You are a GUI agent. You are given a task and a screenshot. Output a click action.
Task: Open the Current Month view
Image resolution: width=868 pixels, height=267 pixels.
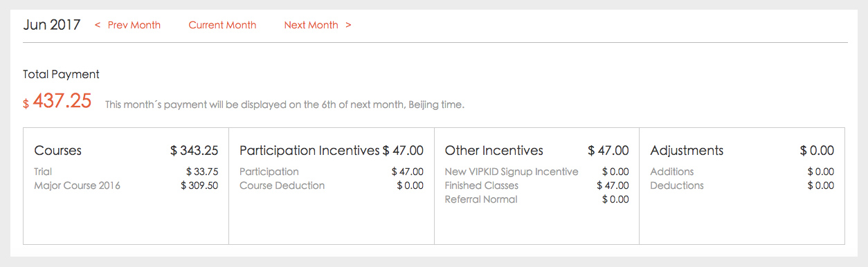222,25
